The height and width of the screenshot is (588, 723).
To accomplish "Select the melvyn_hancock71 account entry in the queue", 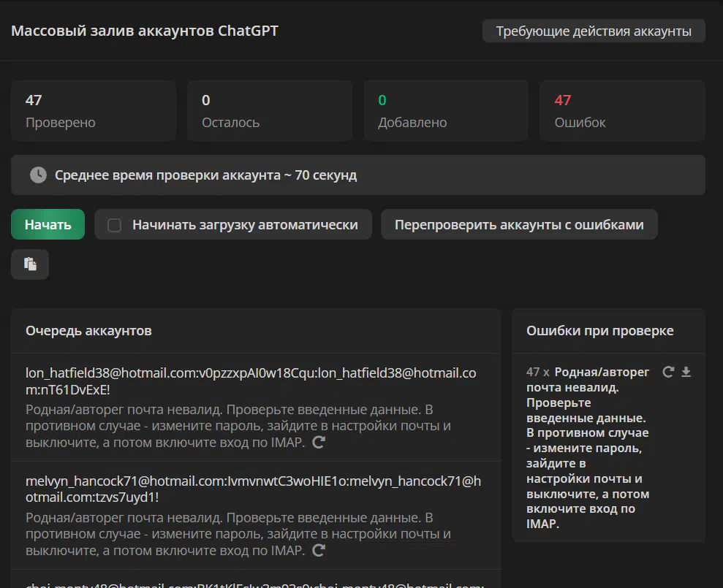I will [253, 489].
